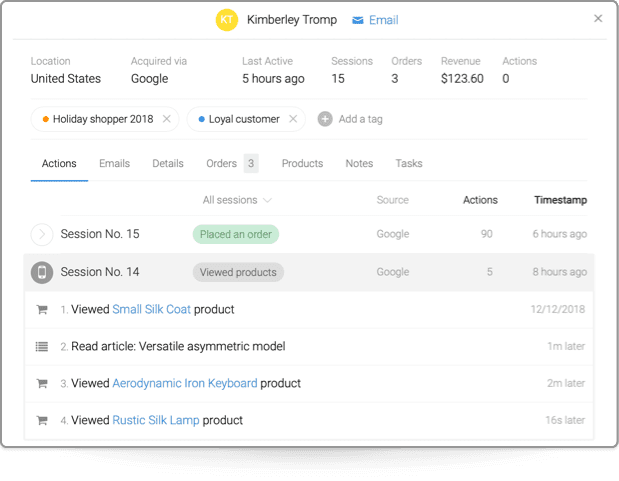Open the Email link for Kimberley Tromp
This screenshot has width=619, height=481.
(383, 20)
